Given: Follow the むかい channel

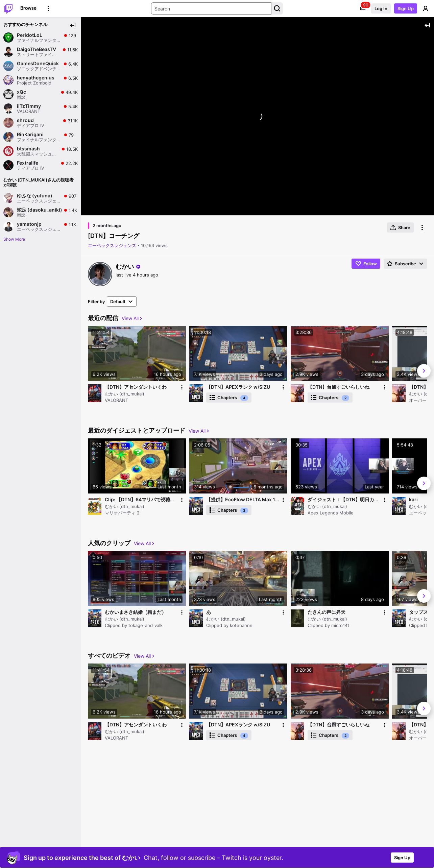Looking at the screenshot, I should coord(366,264).
